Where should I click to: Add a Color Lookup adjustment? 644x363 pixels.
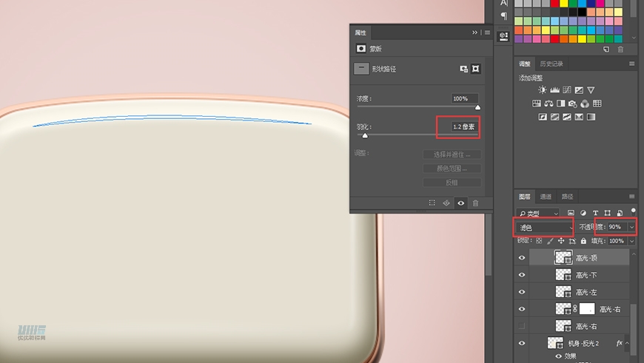click(x=597, y=104)
